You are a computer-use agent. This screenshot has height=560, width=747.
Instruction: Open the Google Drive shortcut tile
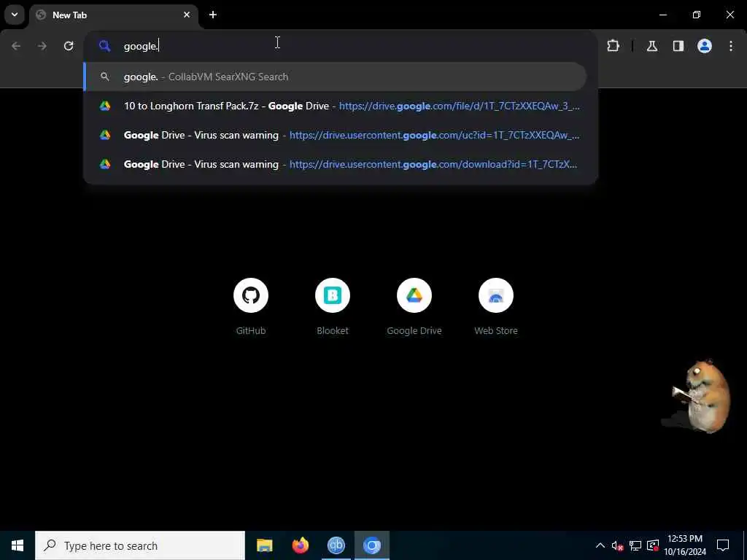click(x=414, y=307)
